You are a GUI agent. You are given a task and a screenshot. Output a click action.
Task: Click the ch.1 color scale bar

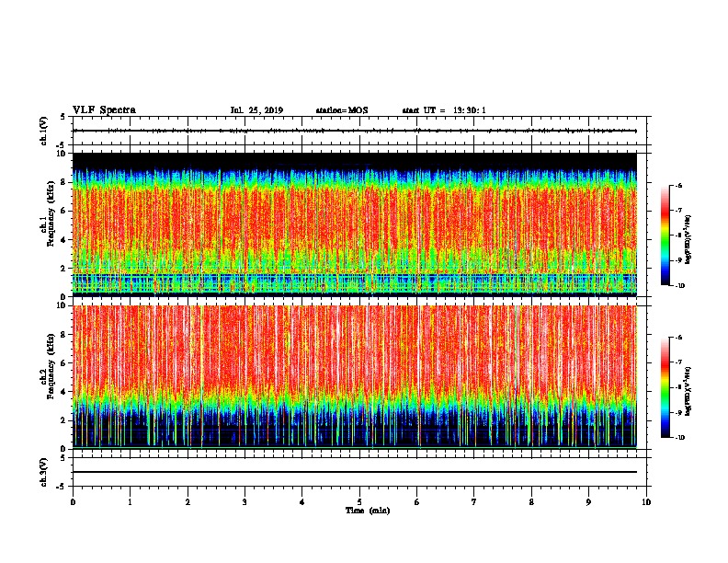[665, 236]
